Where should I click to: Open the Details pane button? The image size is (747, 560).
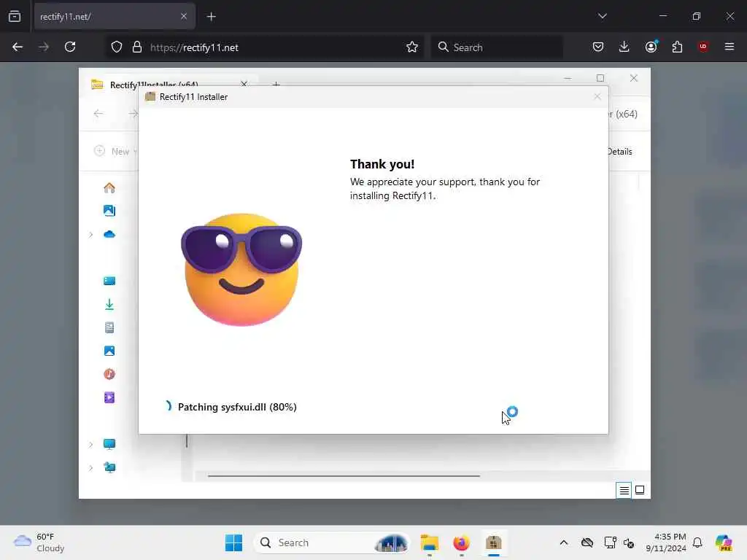tap(620, 152)
